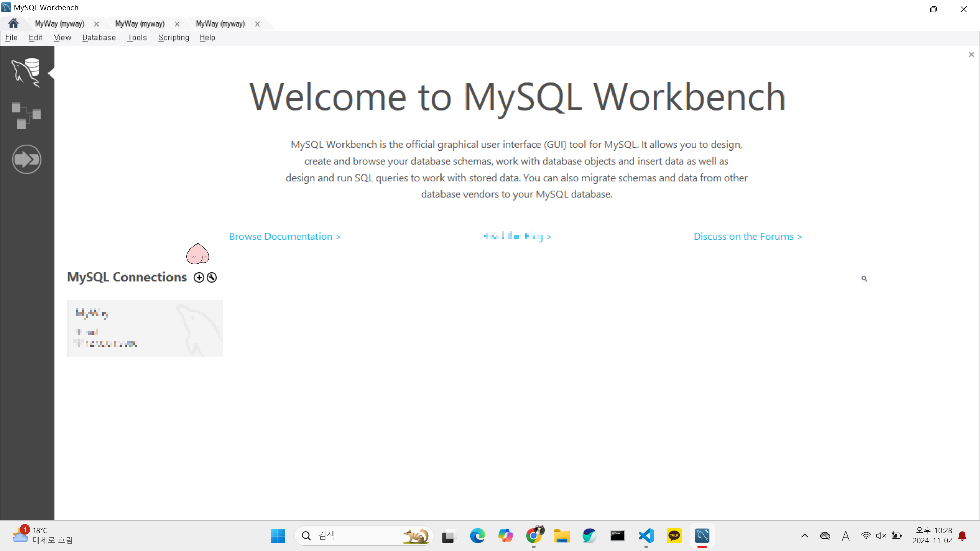Open Manage Connections wrench icon
Image resolution: width=980 pixels, height=551 pixels.
(x=212, y=278)
